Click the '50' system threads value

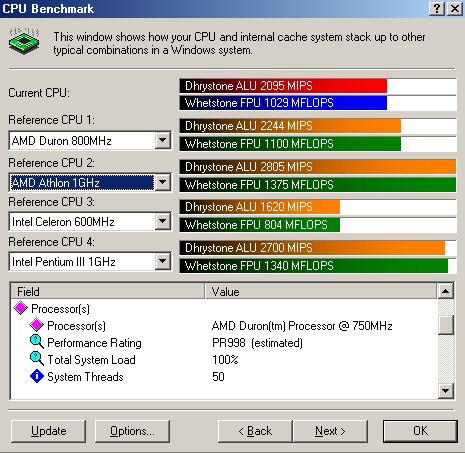click(218, 377)
